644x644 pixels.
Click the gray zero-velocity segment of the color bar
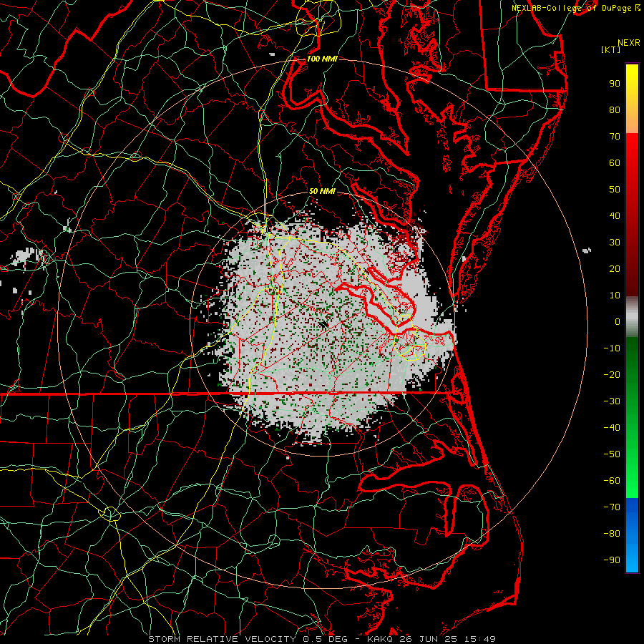(x=632, y=317)
